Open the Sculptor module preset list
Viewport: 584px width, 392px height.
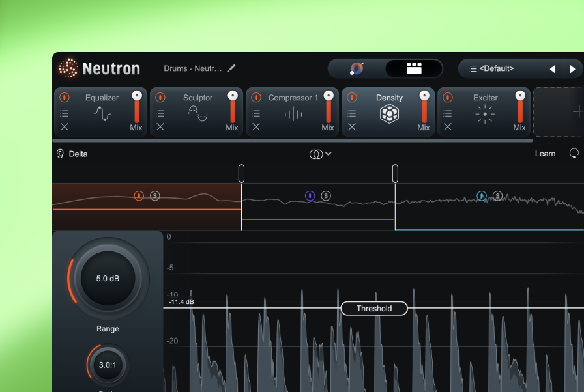point(160,113)
